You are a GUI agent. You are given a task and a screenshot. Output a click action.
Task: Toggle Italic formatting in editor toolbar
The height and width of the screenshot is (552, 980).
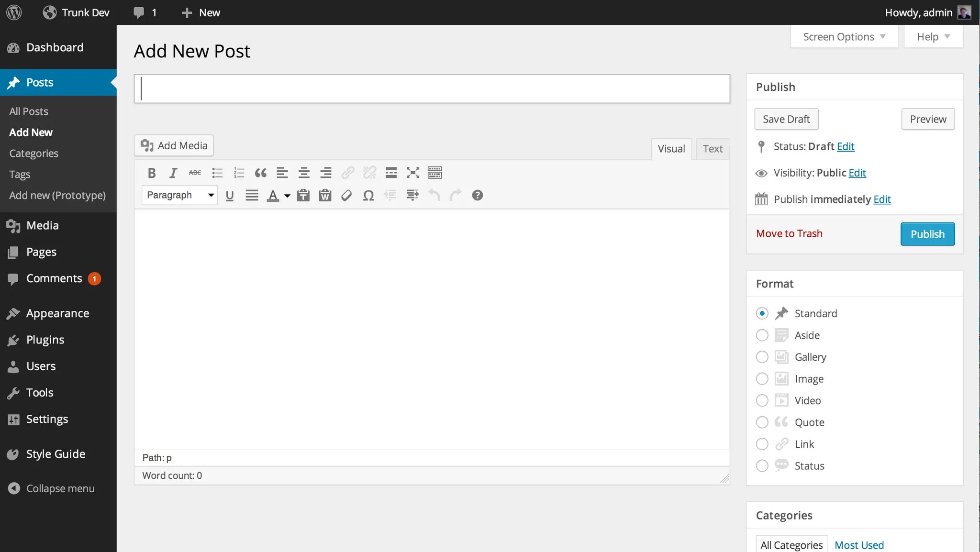(173, 173)
